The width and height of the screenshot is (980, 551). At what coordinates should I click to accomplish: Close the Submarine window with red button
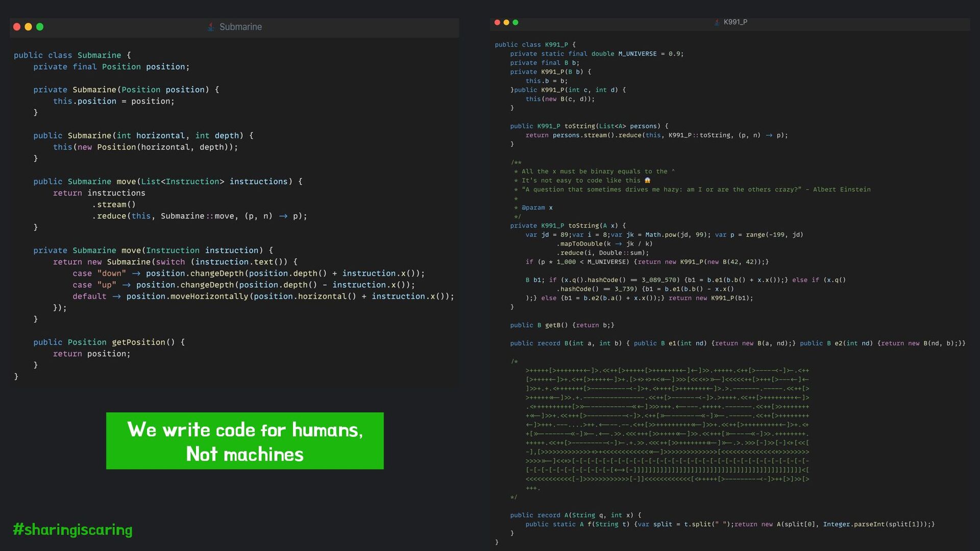17,27
